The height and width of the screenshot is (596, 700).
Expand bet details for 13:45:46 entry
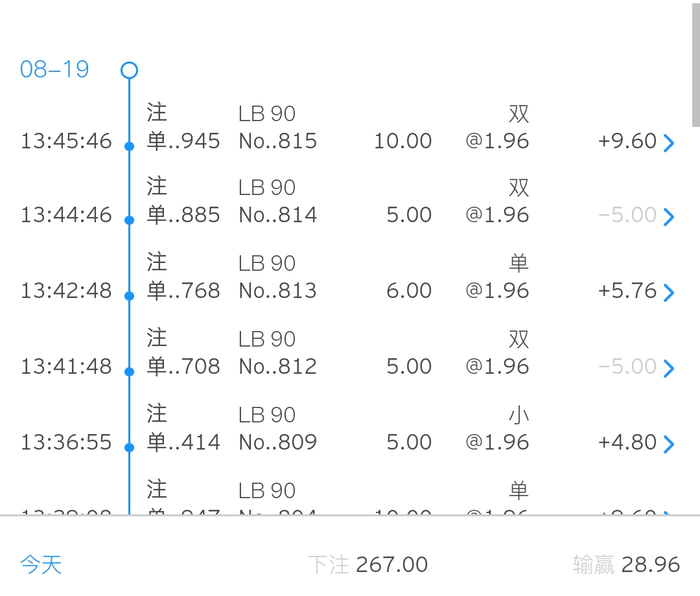pos(669,143)
